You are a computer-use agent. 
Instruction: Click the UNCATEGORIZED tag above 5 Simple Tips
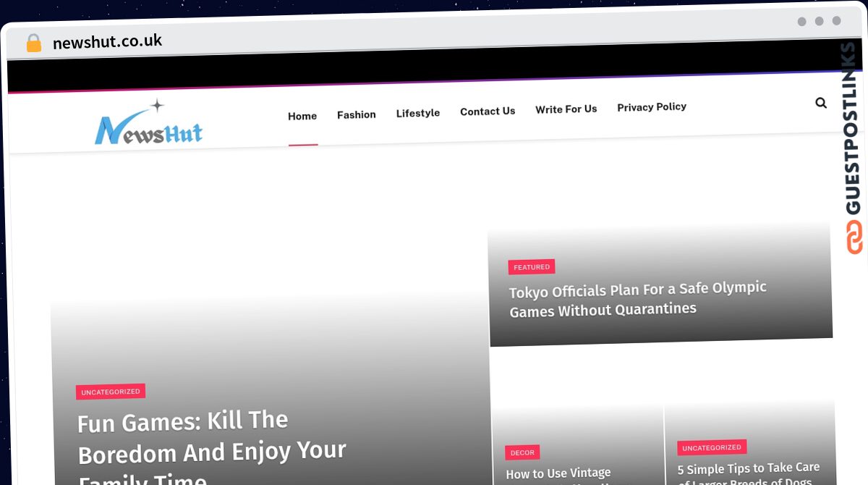click(712, 447)
